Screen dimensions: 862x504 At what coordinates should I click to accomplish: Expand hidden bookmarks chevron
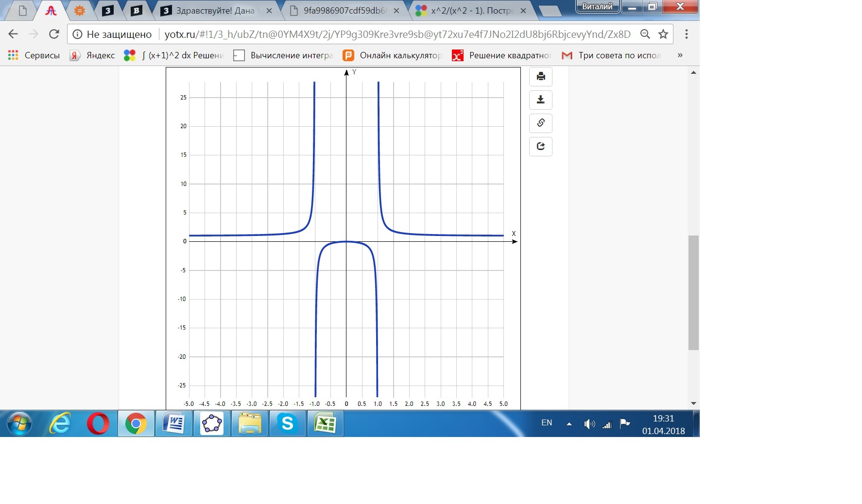pyautogui.click(x=680, y=55)
